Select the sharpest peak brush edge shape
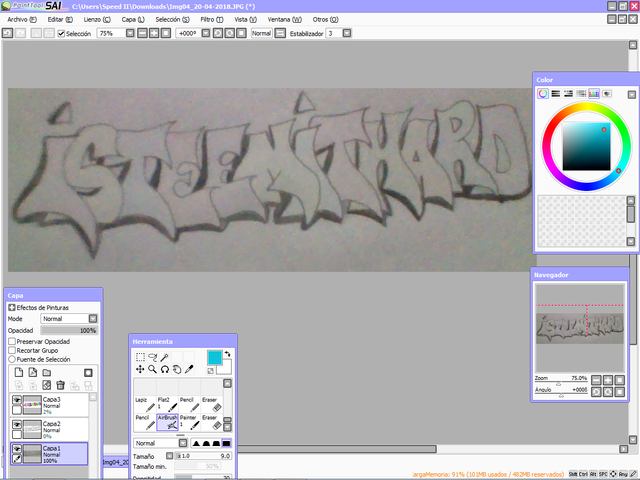Screen dimensions: 640x480 196,443
